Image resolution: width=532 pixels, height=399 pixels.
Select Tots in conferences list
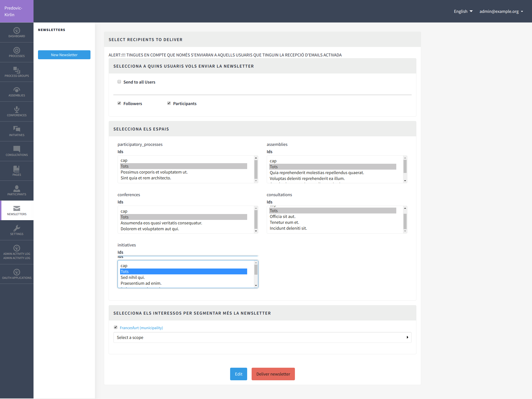pos(183,217)
